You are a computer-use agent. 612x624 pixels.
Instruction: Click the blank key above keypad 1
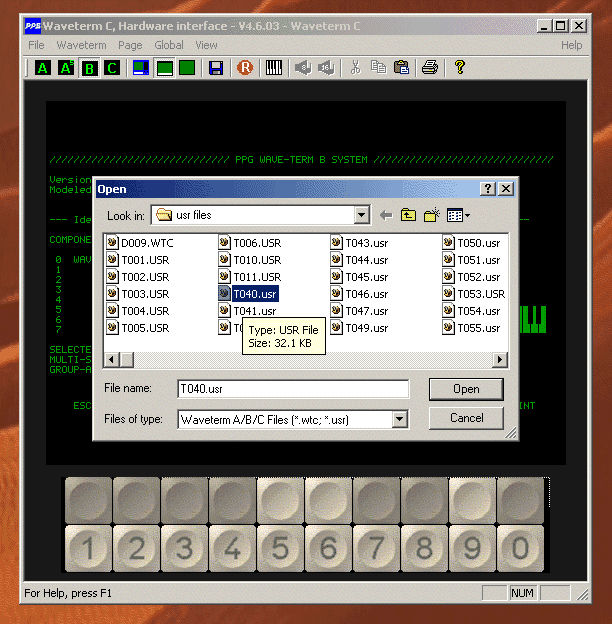(x=88, y=500)
